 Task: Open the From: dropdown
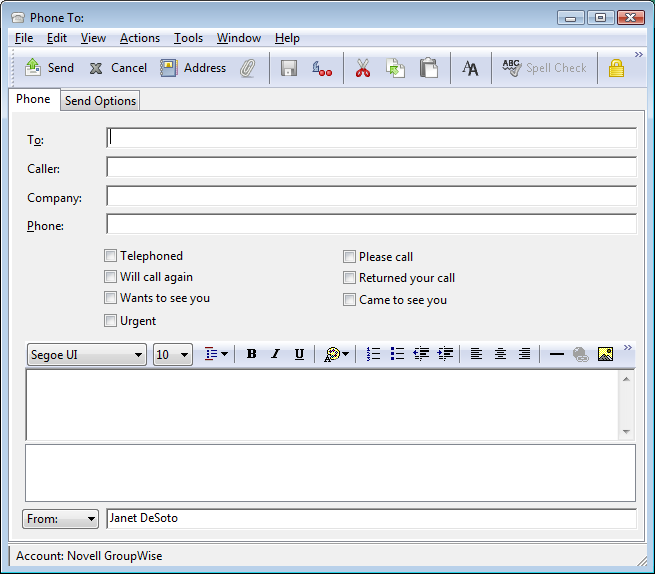[x=60, y=519]
